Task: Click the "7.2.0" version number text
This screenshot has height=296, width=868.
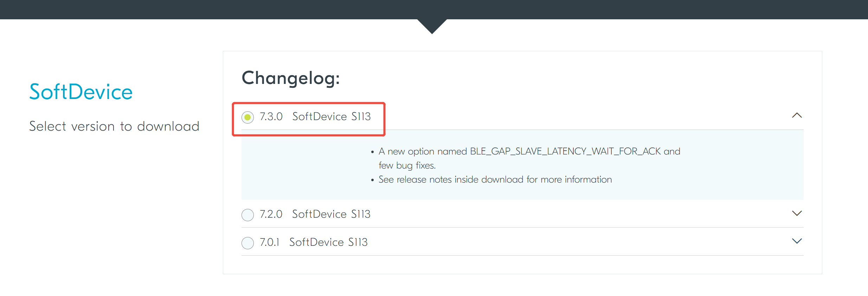Action: click(271, 214)
